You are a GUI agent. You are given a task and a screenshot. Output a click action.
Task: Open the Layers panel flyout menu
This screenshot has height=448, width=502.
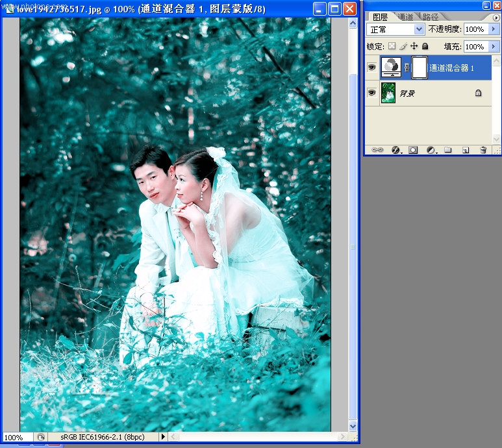[x=496, y=18]
